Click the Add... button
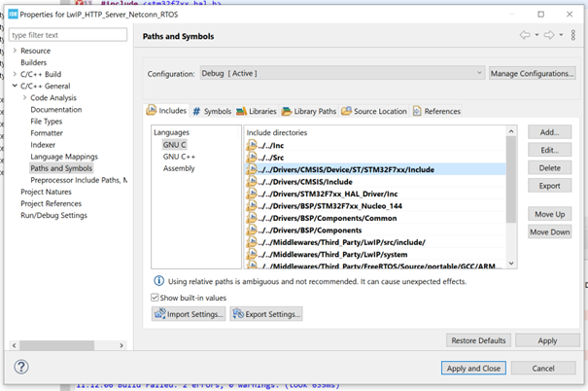The image size is (588, 391). 549,132
